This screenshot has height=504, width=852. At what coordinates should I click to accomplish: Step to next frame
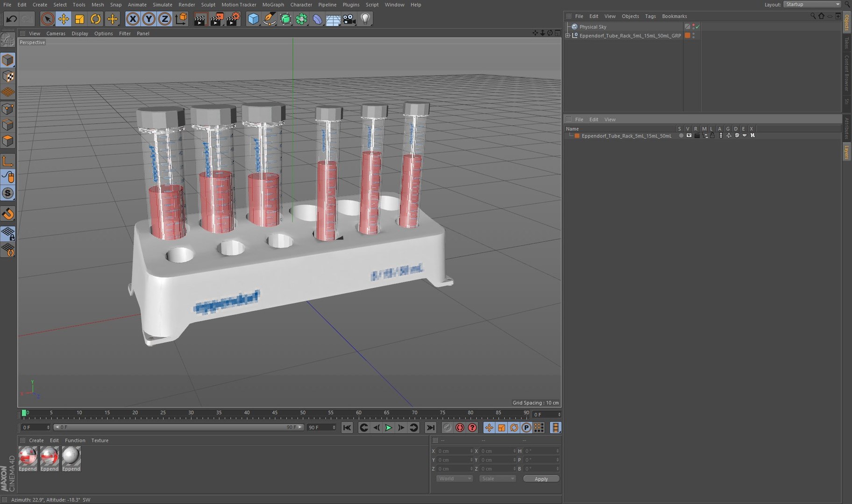coord(401,427)
